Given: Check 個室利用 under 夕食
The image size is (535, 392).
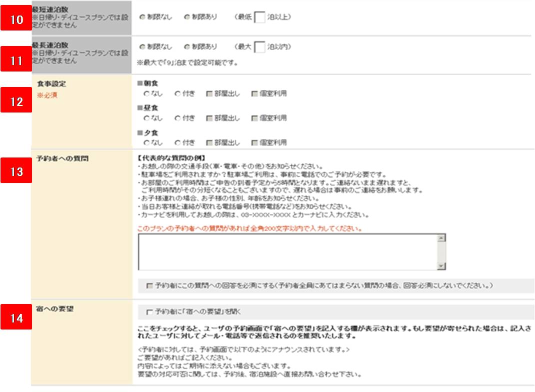Looking at the screenshot, I should (254, 143).
